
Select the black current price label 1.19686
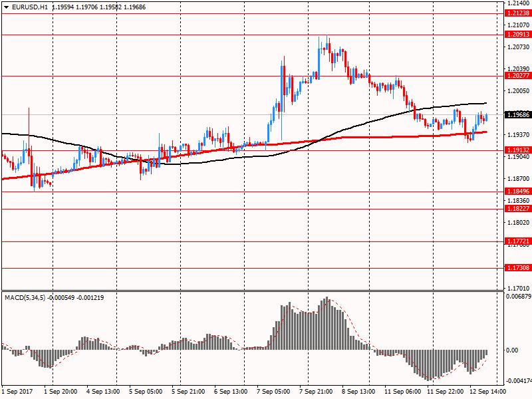(x=518, y=114)
